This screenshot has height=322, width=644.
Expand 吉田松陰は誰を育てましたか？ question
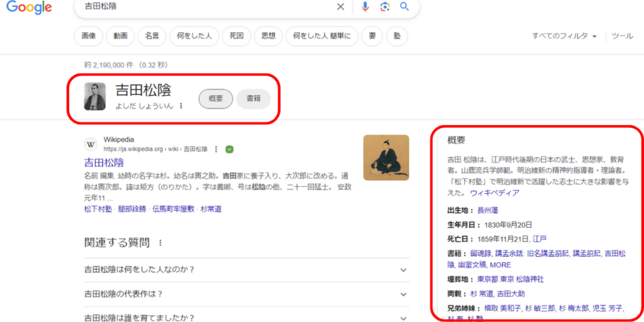pyautogui.click(x=247, y=318)
